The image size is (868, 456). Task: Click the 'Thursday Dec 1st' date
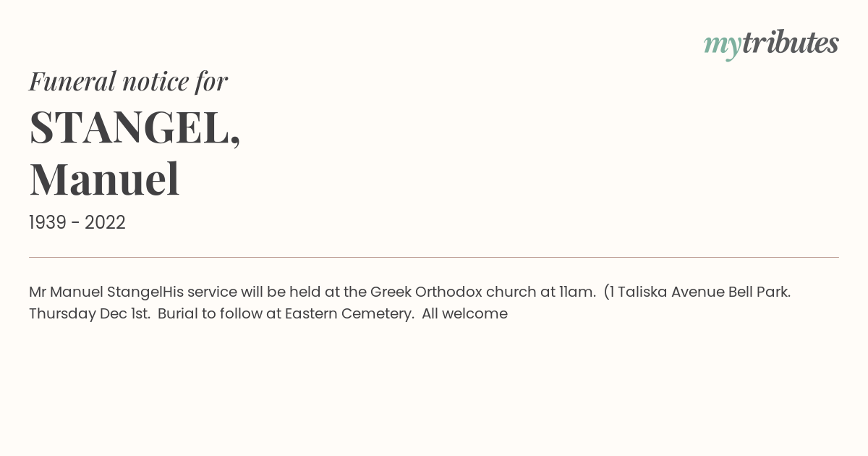(88, 313)
